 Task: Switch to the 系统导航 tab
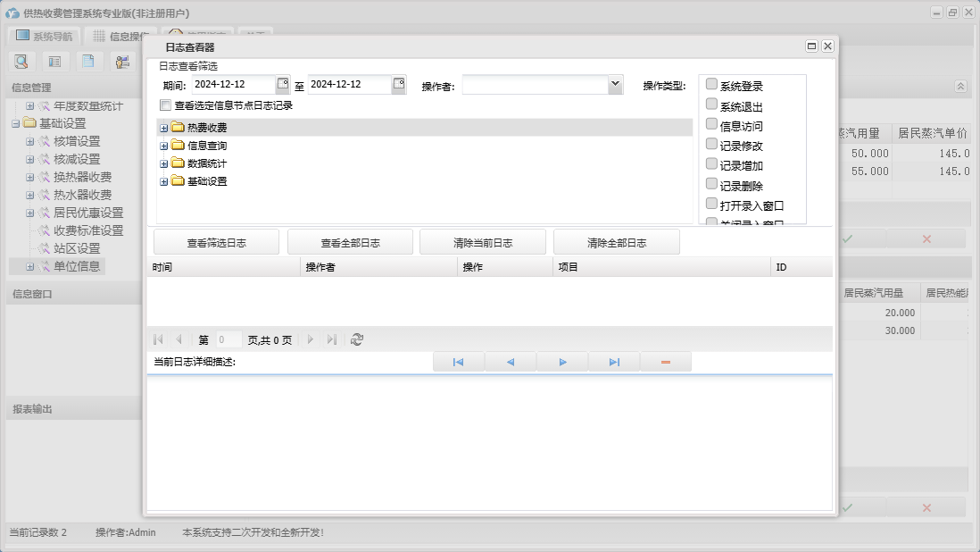[x=45, y=37]
